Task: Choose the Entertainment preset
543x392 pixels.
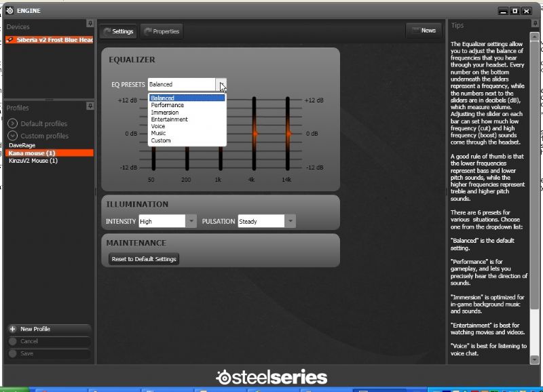Action: point(187,119)
